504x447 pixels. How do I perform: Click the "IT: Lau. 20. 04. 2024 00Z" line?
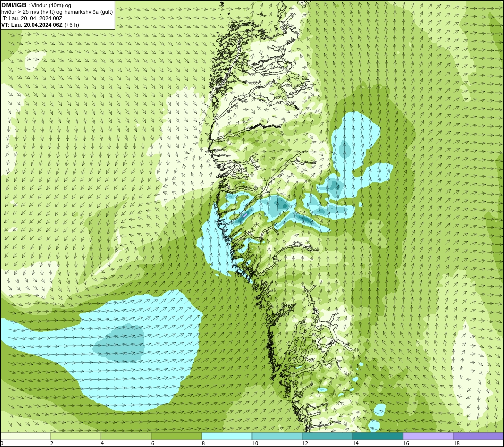(32, 18)
